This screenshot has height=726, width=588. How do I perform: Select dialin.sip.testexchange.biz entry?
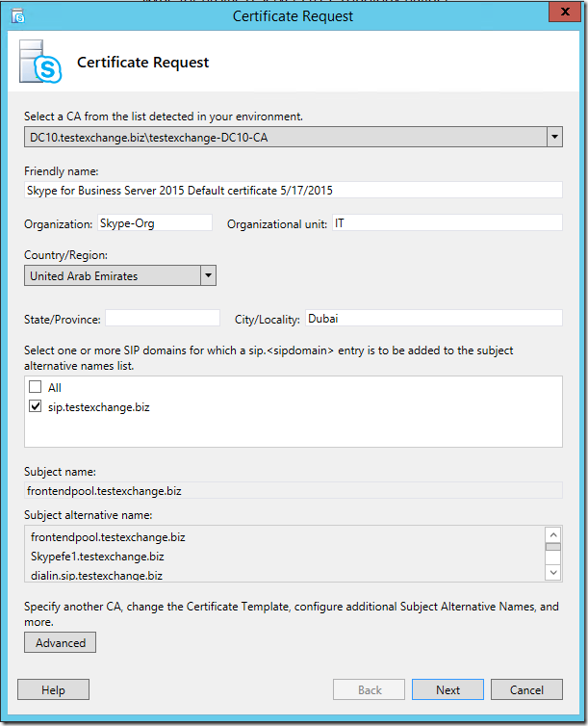pyautogui.click(x=96, y=576)
